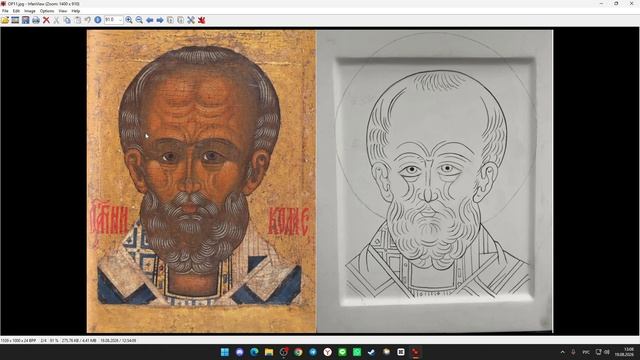
Task: Open Settings with the tools icon
Action: click(x=191, y=20)
